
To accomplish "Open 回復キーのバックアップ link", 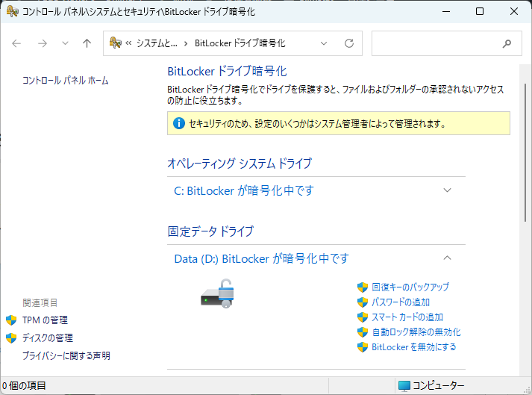I will click(x=410, y=287).
